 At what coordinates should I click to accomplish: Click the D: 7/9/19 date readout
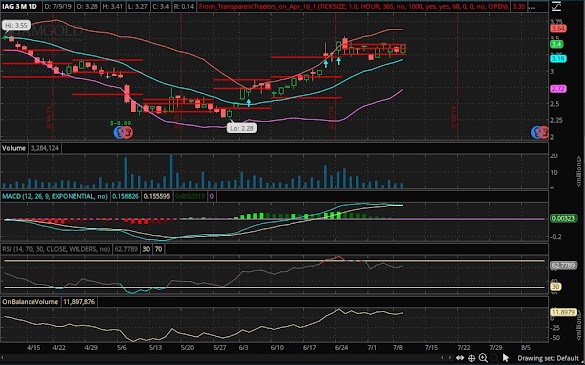(58, 7)
